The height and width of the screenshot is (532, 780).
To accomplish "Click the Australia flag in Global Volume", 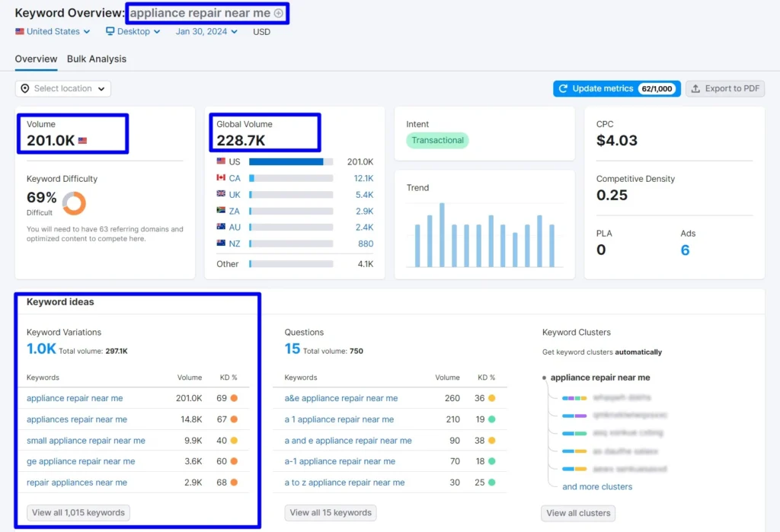I will coord(221,227).
